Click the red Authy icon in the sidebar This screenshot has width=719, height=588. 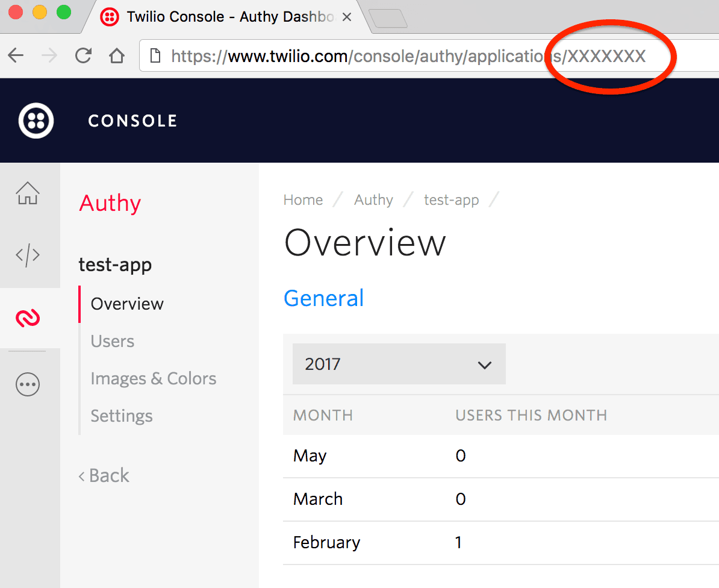pyautogui.click(x=28, y=317)
